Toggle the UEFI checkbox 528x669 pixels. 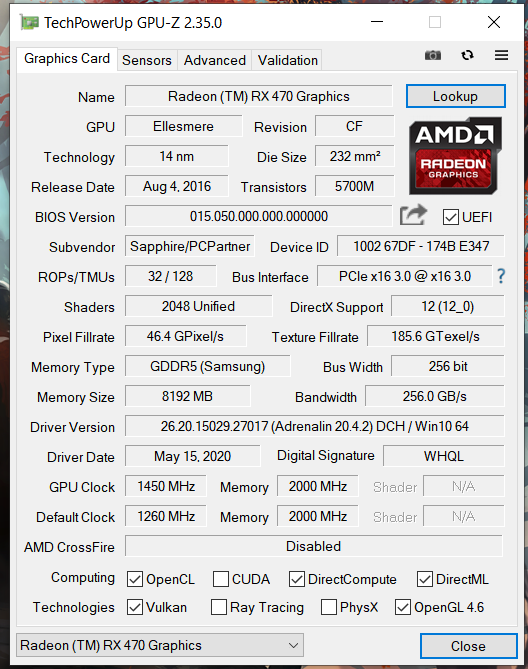click(450, 217)
